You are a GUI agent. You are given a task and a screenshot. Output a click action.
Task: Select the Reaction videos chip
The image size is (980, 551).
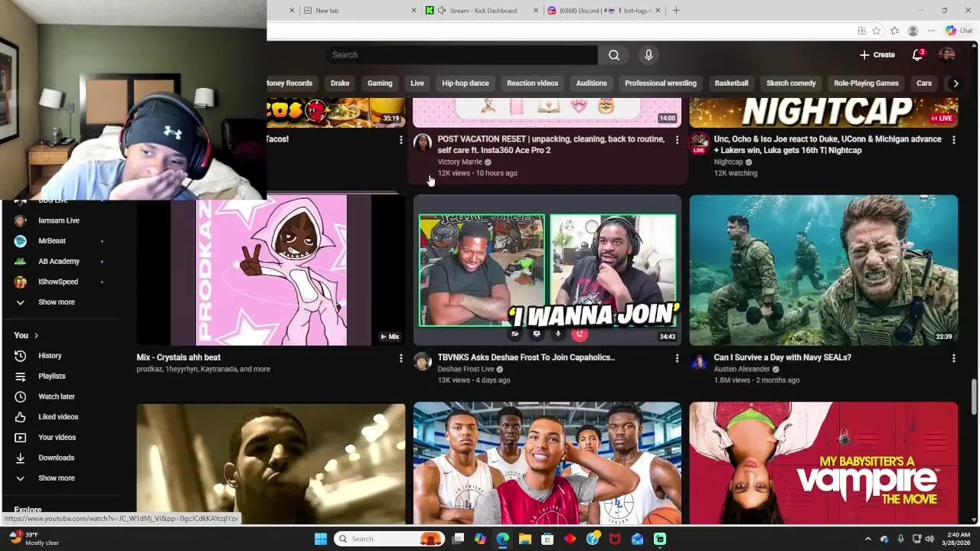click(532, 83)
